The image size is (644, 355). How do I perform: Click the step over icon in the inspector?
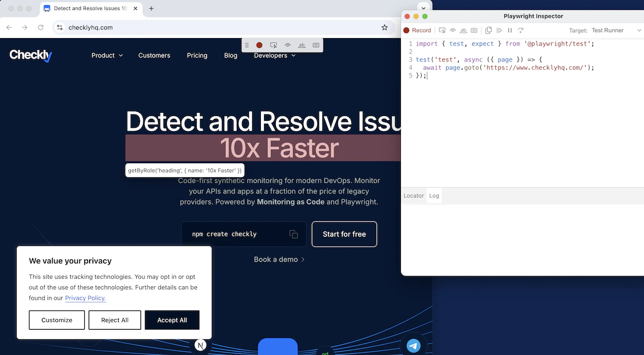[x=519, y=30]
